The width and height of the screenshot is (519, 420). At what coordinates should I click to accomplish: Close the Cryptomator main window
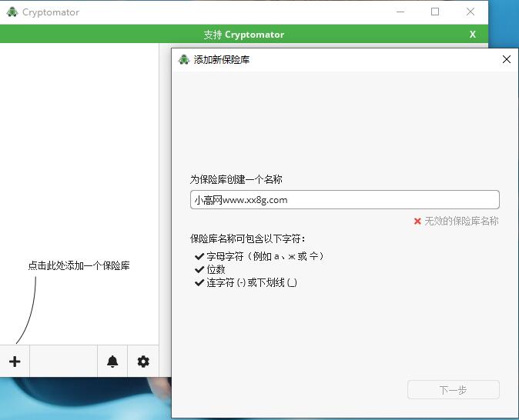pyautogui.click(x=470, y=12)
